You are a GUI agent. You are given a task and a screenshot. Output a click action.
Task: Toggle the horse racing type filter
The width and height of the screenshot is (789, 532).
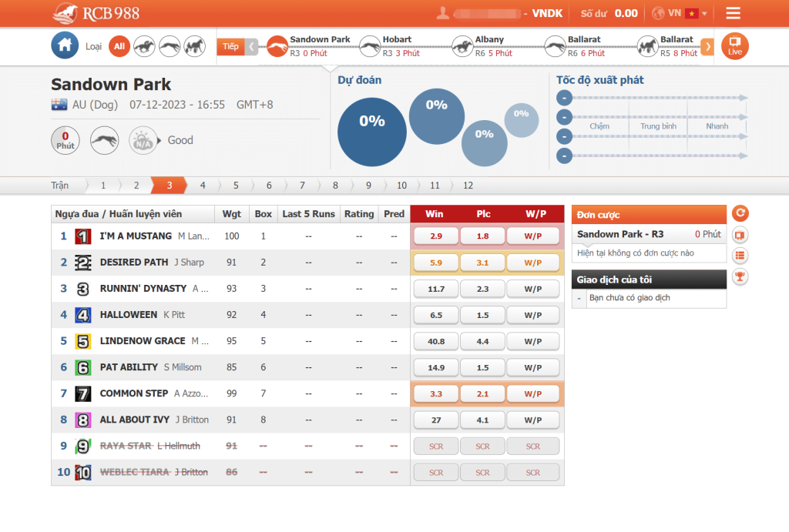[x=144, y=46]
